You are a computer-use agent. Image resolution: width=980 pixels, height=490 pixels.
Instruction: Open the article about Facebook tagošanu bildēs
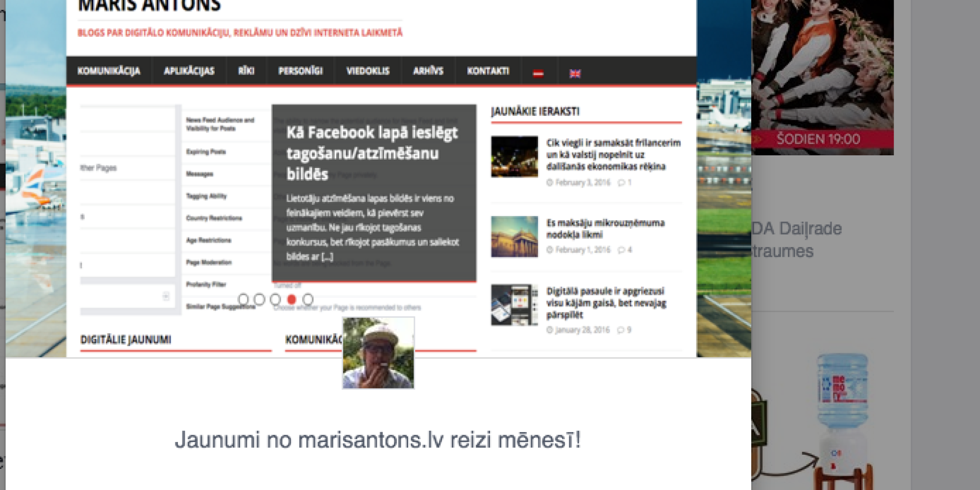[x=372, y=153]
